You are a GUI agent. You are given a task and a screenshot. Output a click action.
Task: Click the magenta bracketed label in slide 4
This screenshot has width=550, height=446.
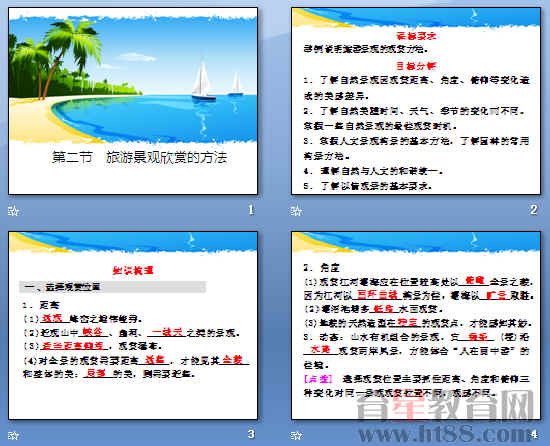(x=318, y=379)
